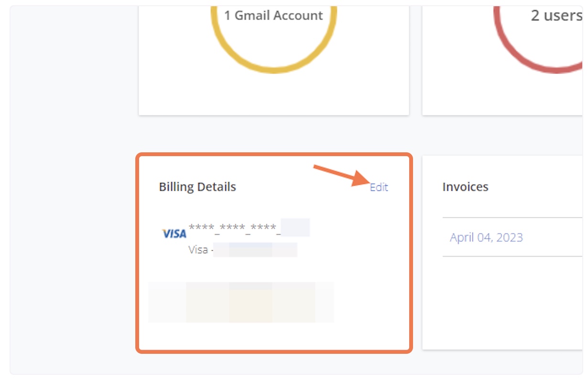
Task: Open the Edit link in Billing Details
Action: [379, 187]
